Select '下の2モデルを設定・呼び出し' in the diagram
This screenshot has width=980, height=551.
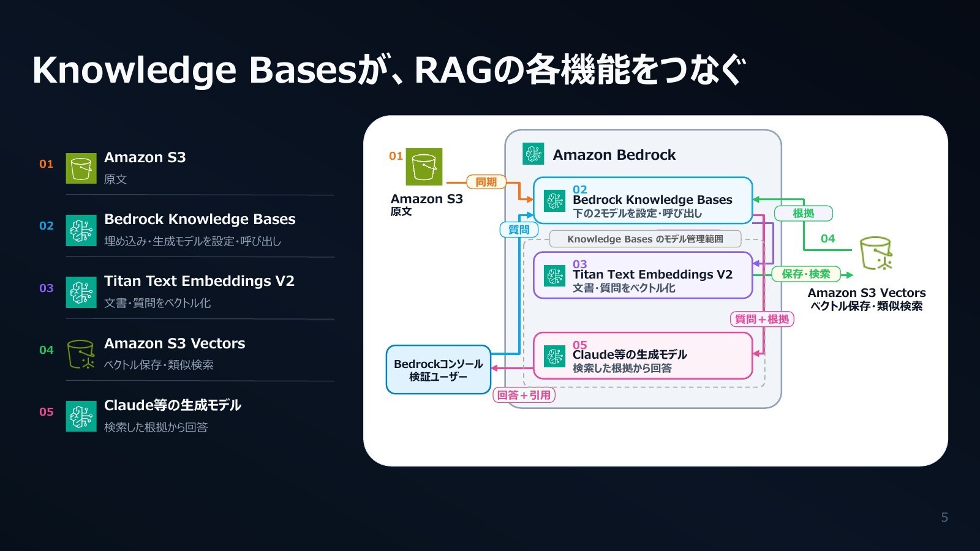coord(638,214)
